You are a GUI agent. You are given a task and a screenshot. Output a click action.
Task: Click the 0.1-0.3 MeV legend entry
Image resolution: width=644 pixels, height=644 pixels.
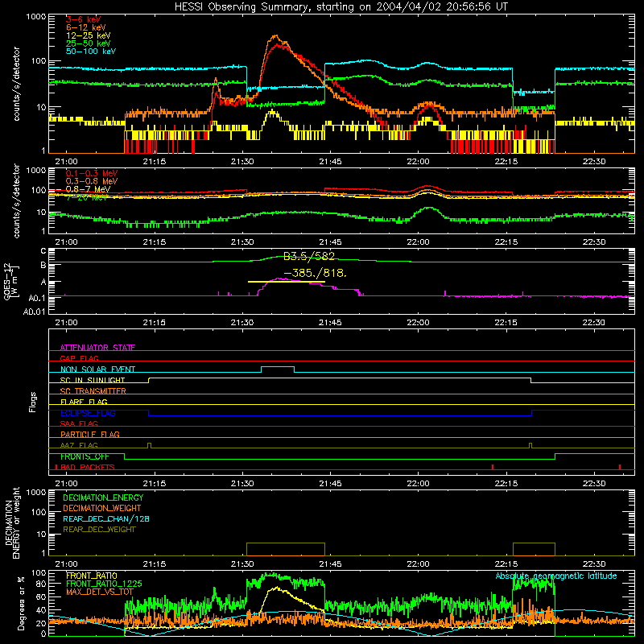(92, 173)
